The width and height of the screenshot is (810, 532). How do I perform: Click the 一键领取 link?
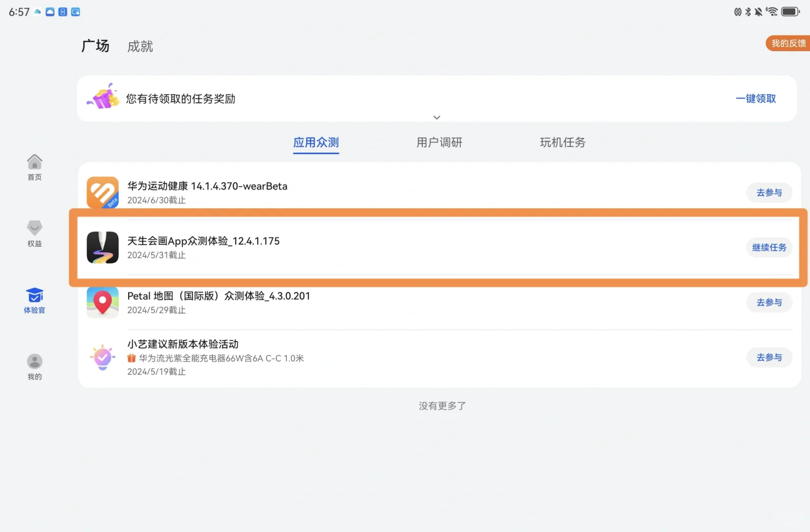click(755, 99)
